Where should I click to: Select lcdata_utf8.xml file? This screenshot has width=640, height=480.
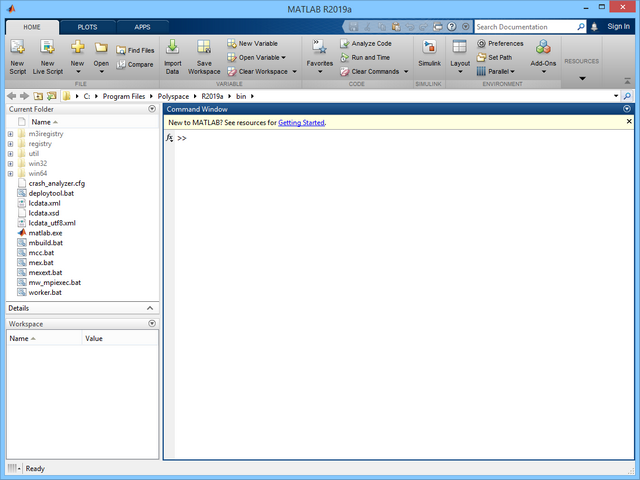tap(52, 223)
